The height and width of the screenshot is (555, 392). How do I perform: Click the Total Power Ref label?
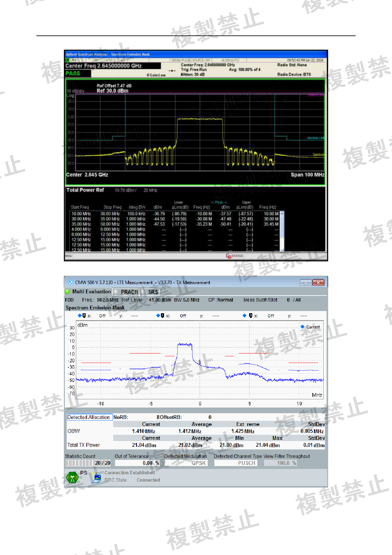85,190
